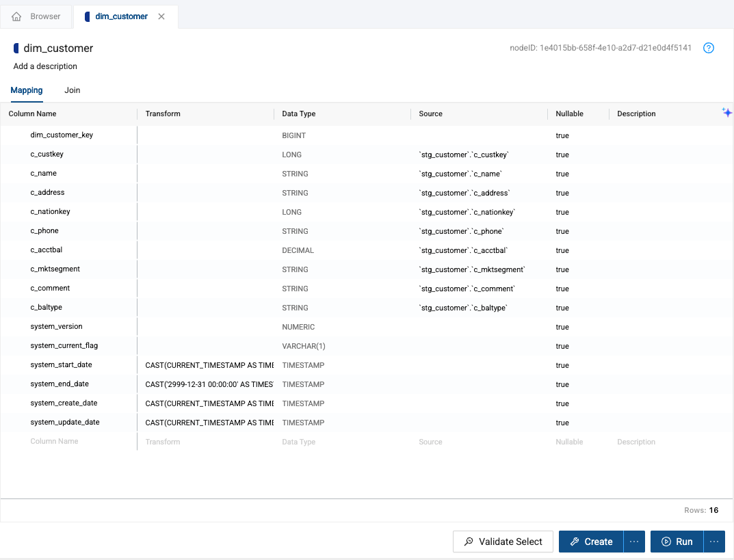Click the home icon in Browser tab
Screen dimensions: 734x560
(x=16, y=16)
